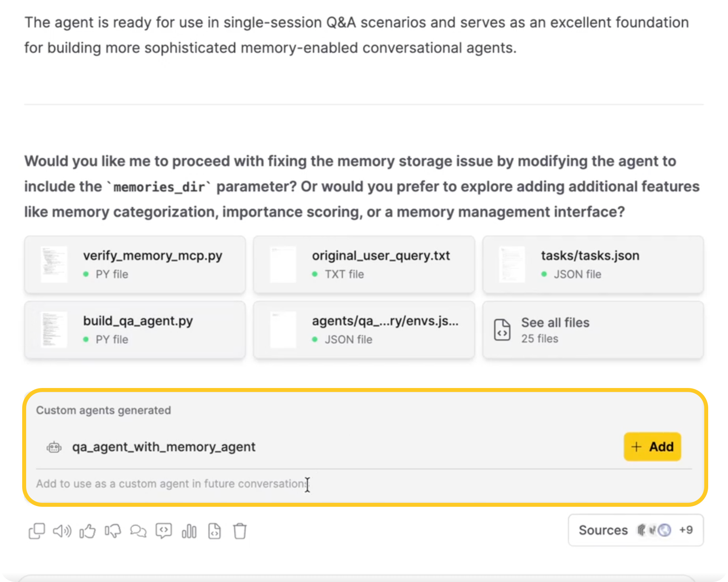Screen dimensions: 728x582
Task: Give the response a thumbs down
Action: [113, 531]
